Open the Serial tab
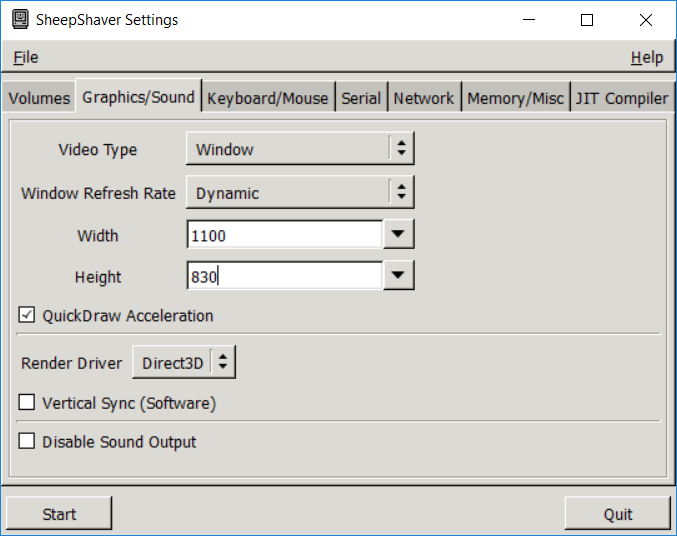This screenshot has height=536, width=677. click(x=361, y=98)
